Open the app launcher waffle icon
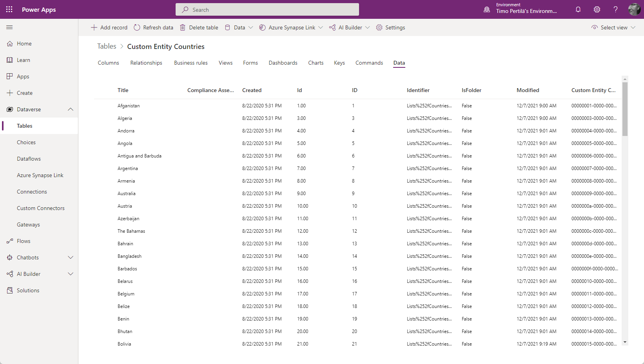 coord(9,9)
